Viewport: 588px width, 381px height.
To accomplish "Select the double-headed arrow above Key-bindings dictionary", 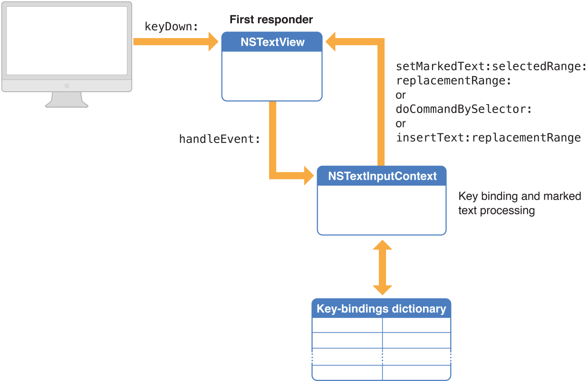I will tap(382, 266).
